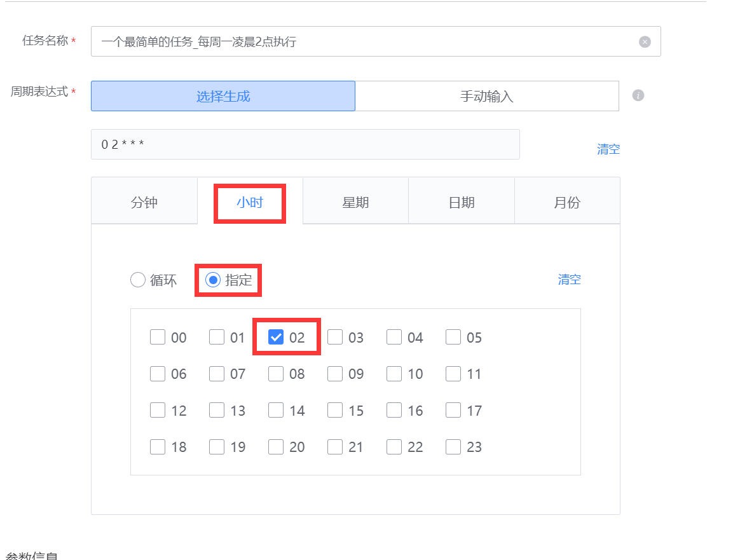The width and height of the screenshot is (733, 560).
Task: Open 手动输入 input mode
Action: (x=488, y=96)
